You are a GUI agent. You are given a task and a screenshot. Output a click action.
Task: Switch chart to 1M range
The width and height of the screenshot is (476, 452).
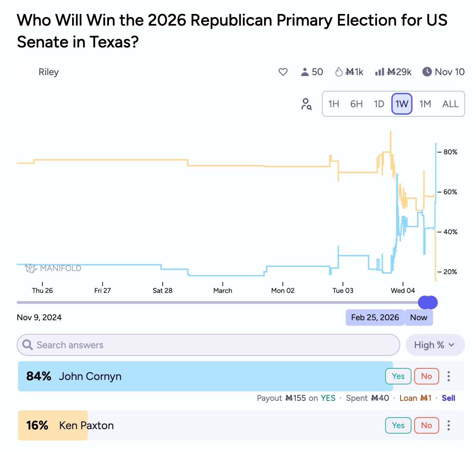(425, 104)
